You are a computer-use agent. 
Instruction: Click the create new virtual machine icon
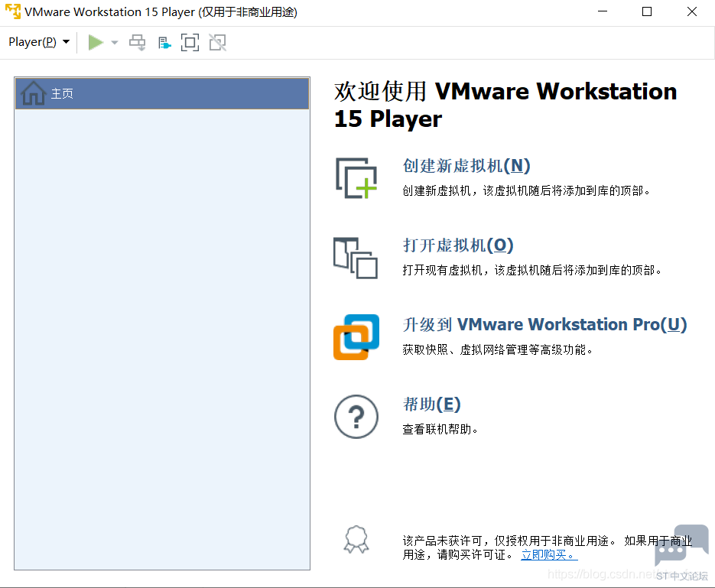[x=356, y=178]
